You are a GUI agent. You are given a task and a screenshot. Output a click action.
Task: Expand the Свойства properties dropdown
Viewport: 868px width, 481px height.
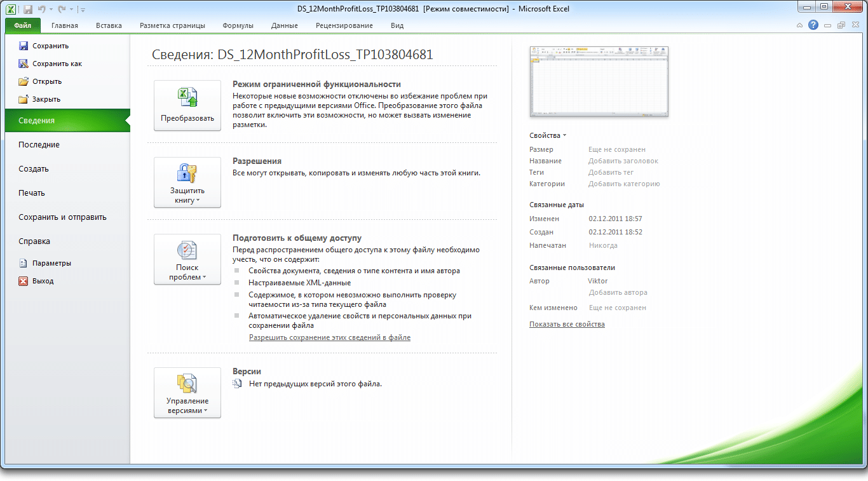coord(548,135)
